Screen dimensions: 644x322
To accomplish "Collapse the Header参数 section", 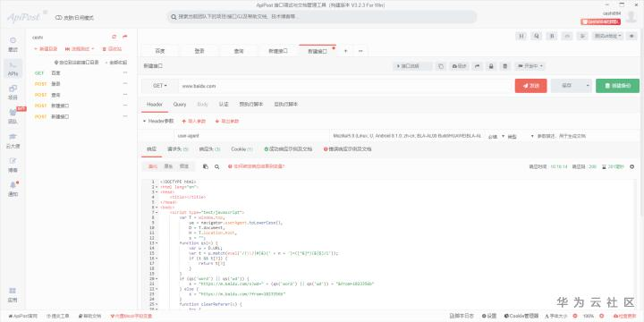I will point(158,122).
